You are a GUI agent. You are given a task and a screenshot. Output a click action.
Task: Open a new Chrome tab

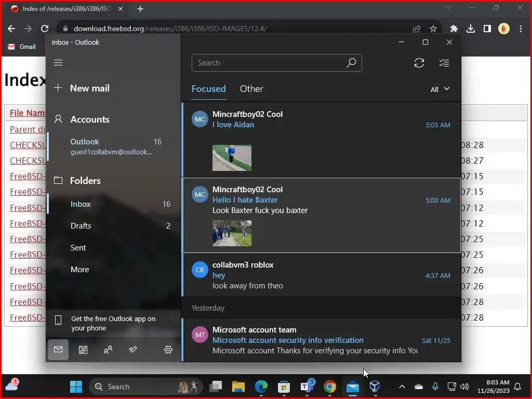140,9
